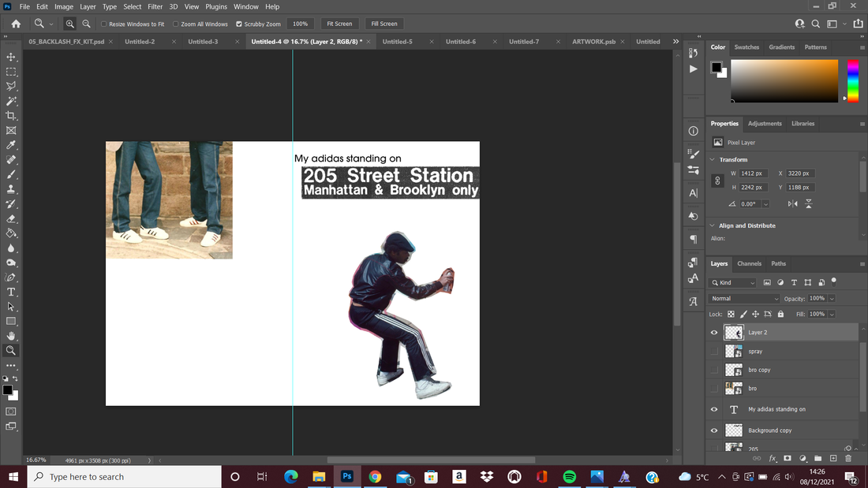868x488 pixels.
Task: Show the bro copy layer
Action: click(714, 370)
